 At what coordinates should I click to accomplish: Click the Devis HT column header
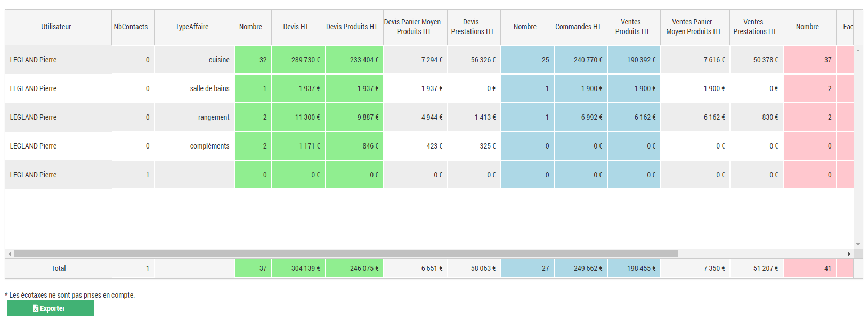click(x=296, y=27)
